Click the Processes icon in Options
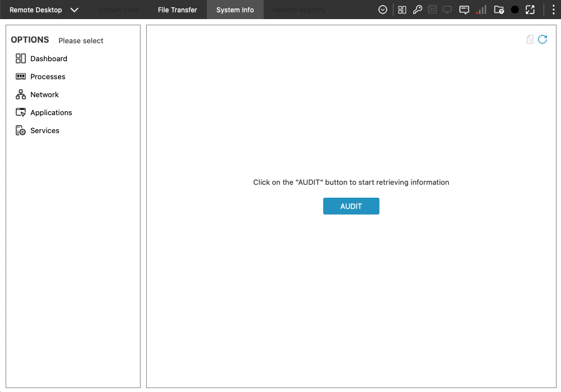The image size is (561, 392). point(21,76)
